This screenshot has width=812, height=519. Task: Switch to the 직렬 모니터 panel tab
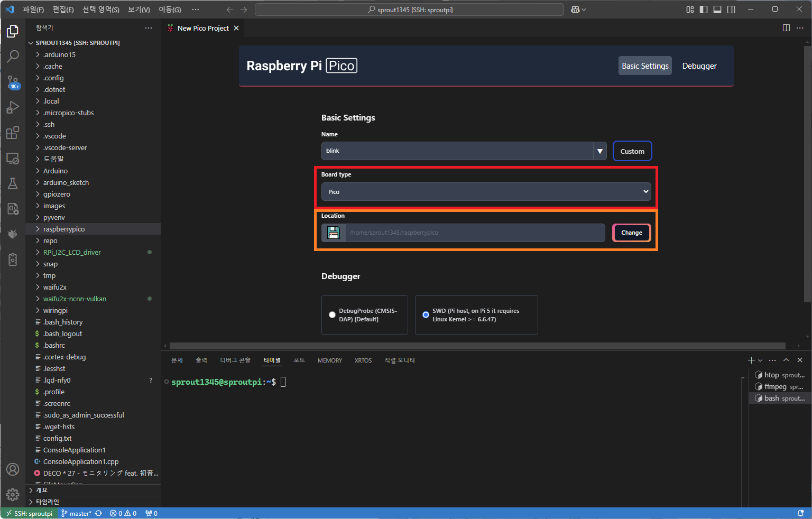(399, 360)
